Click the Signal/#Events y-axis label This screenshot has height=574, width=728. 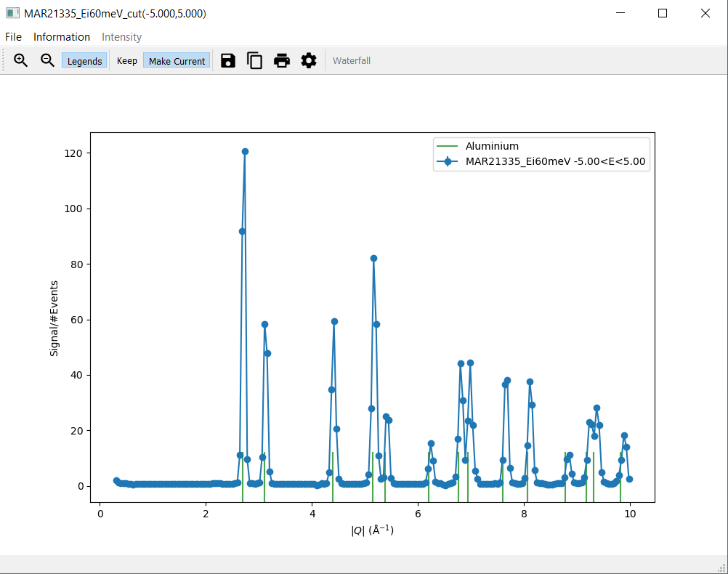point(54,318)
